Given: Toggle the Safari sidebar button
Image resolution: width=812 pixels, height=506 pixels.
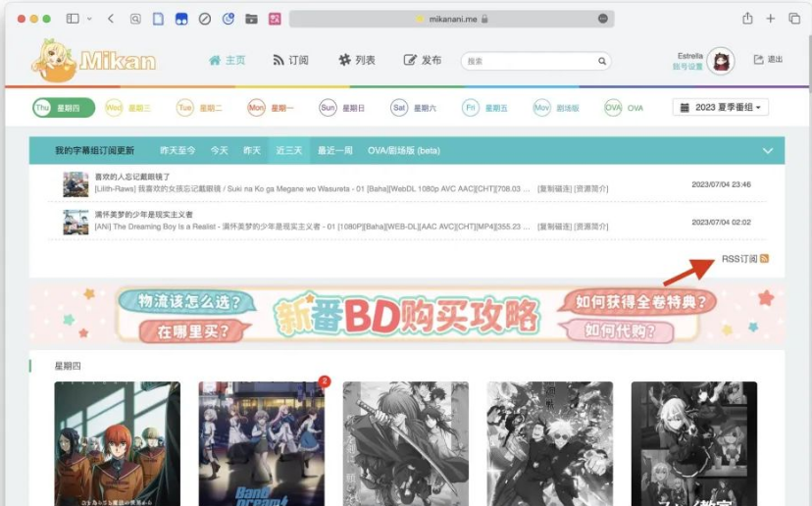Looking at the screenshot, I should (73, 19).
